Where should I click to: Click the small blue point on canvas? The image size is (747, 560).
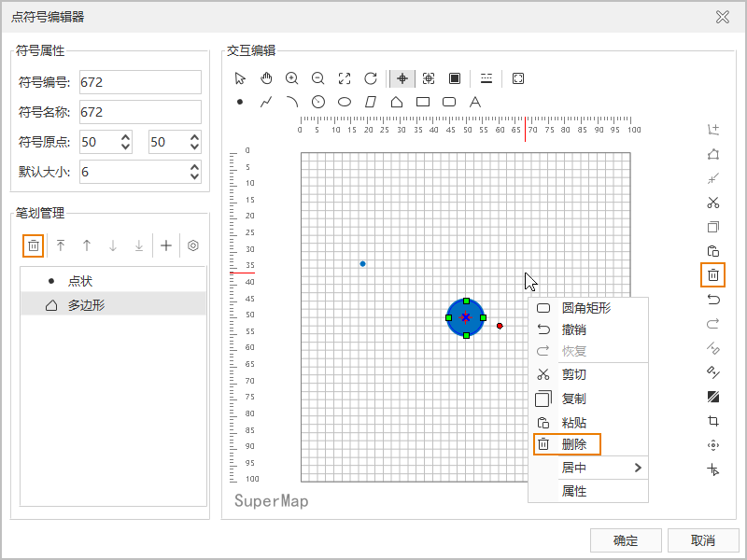362,264
